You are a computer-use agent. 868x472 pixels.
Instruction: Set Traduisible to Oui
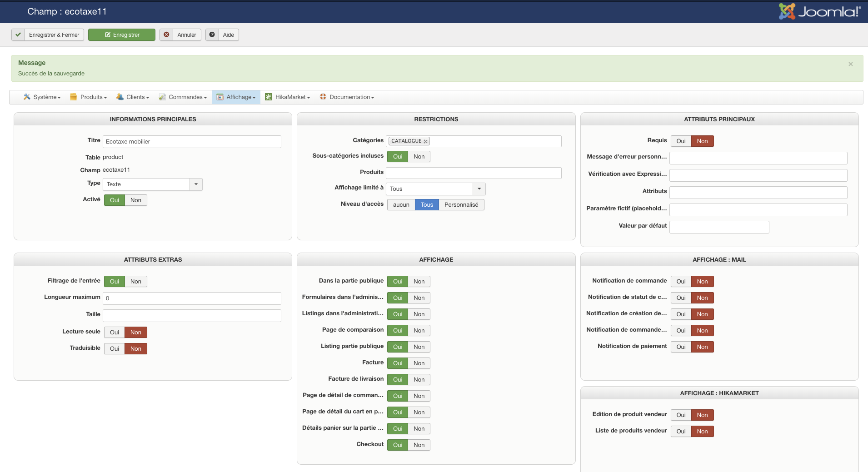point(115,349)
